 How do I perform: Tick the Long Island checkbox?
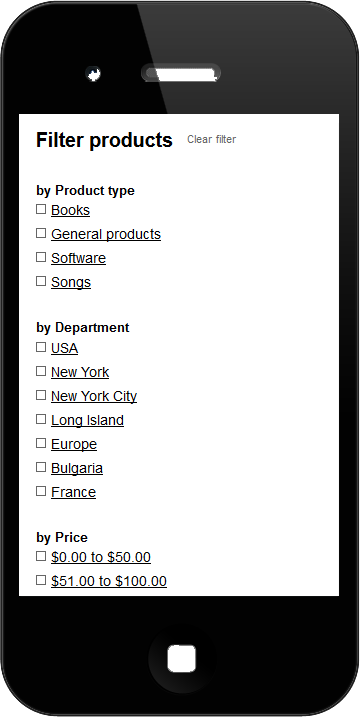(41, 419)
